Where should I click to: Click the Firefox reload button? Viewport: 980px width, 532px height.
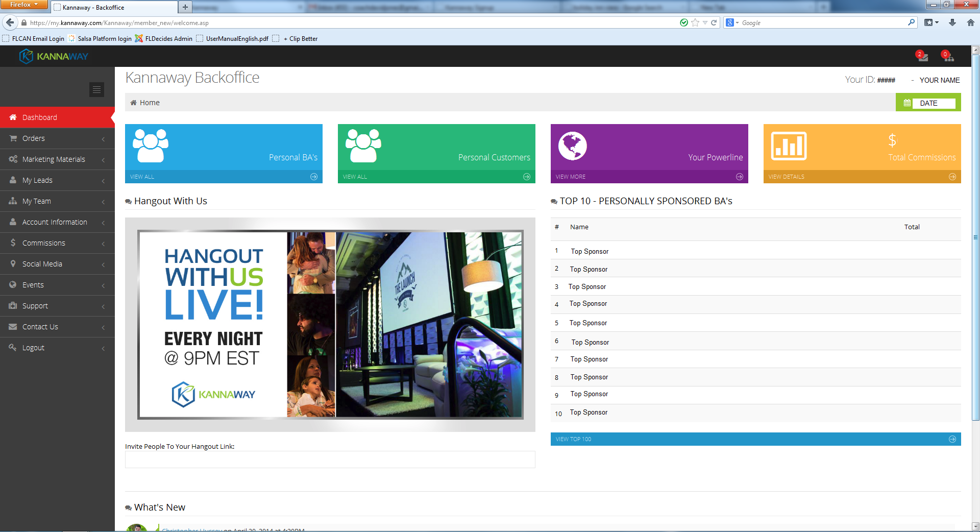coord(714,22)
